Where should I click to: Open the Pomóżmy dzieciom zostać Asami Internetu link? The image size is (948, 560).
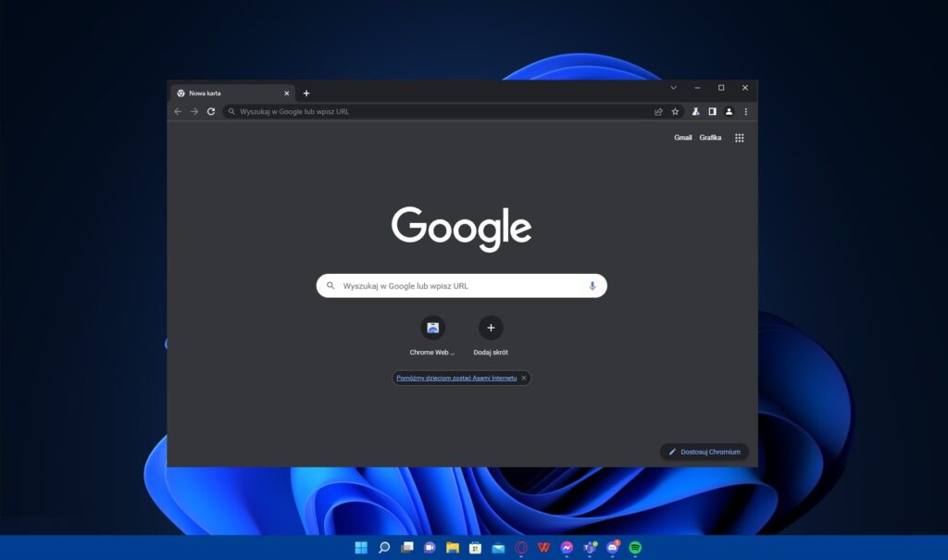pos(456,378)
